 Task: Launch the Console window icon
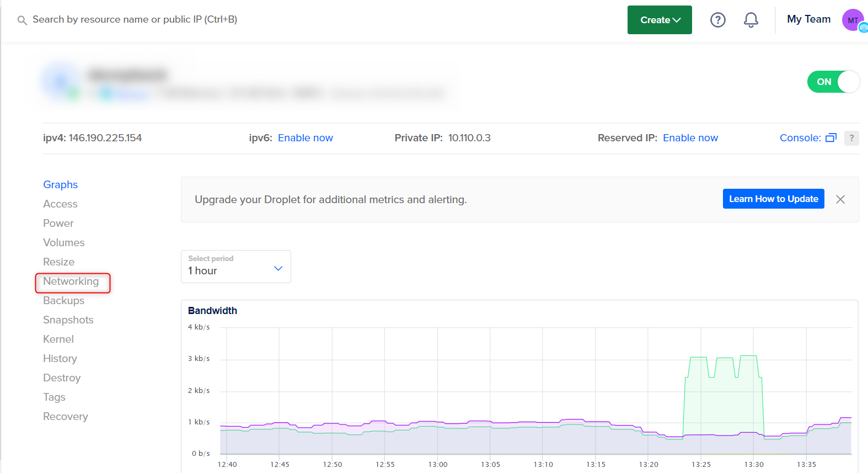831,138
